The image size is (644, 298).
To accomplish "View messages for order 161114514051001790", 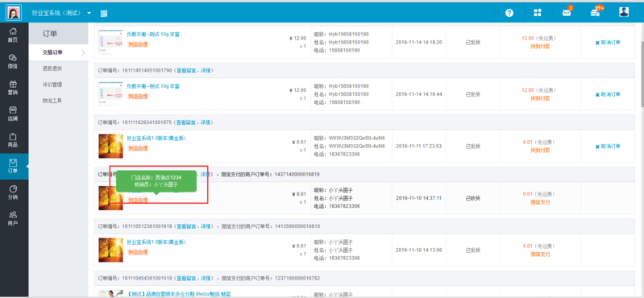I will (186, 71).
